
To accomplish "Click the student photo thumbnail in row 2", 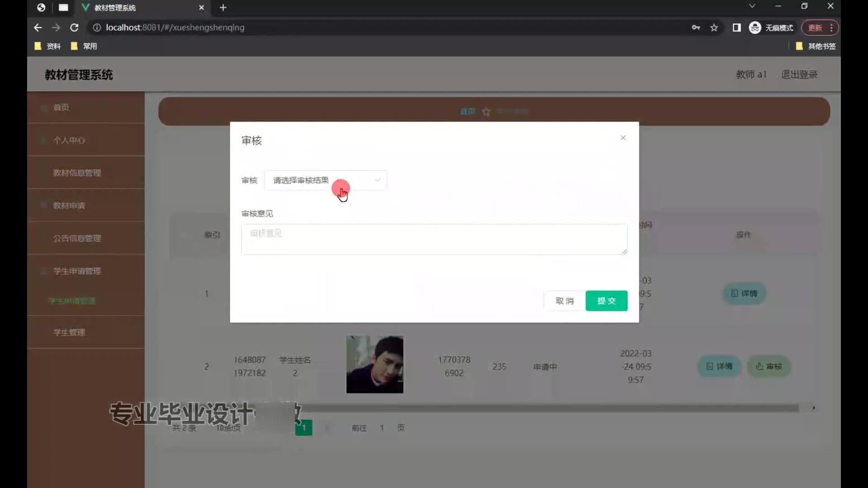I will coord(375,364).
